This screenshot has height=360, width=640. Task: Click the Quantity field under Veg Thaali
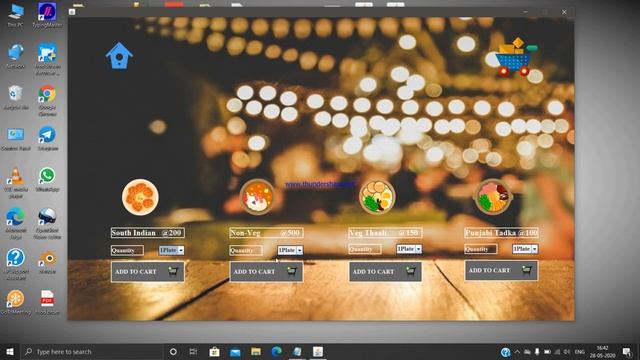pyautogui.click(x=365, y=249)
